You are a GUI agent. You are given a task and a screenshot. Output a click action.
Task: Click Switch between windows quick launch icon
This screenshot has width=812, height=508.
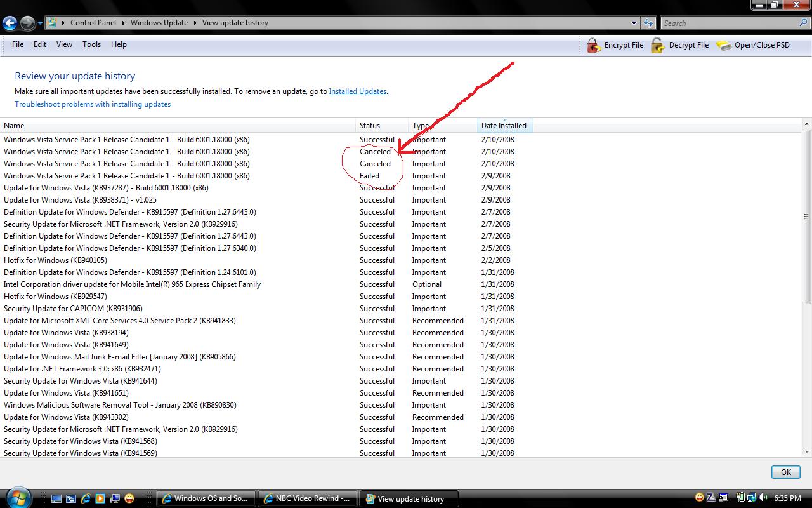coord(71,498)
